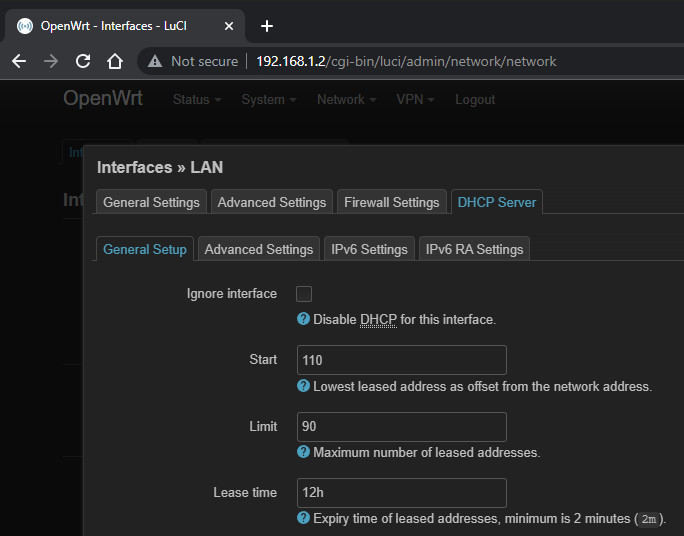Click the browser reload icon

click(x=83, y=61)
